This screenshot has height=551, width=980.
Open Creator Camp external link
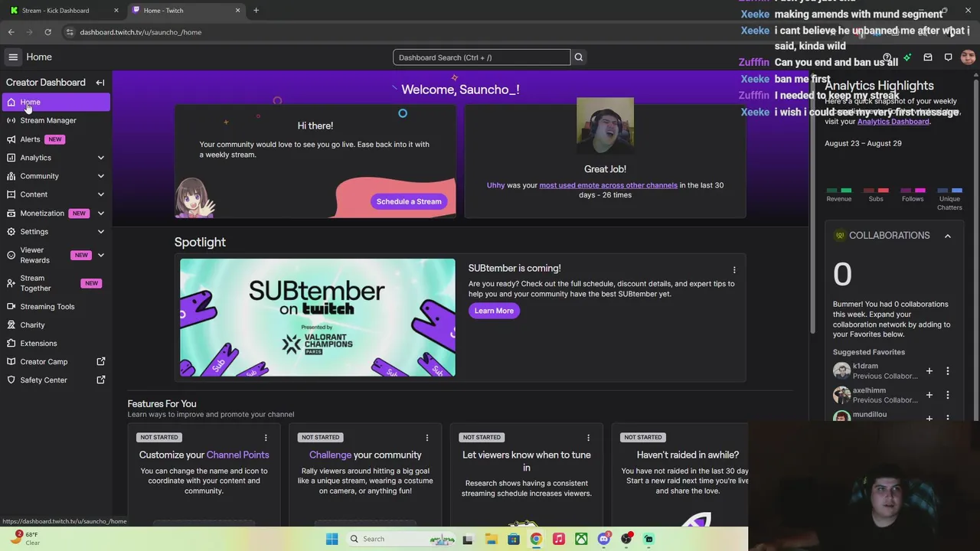(55, 361)
